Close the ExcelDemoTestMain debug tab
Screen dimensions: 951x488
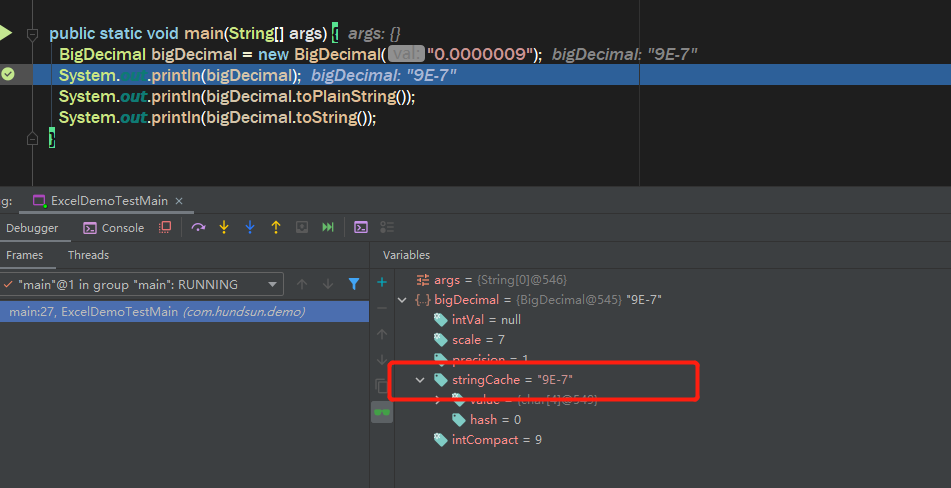click(x=179, y=201)
